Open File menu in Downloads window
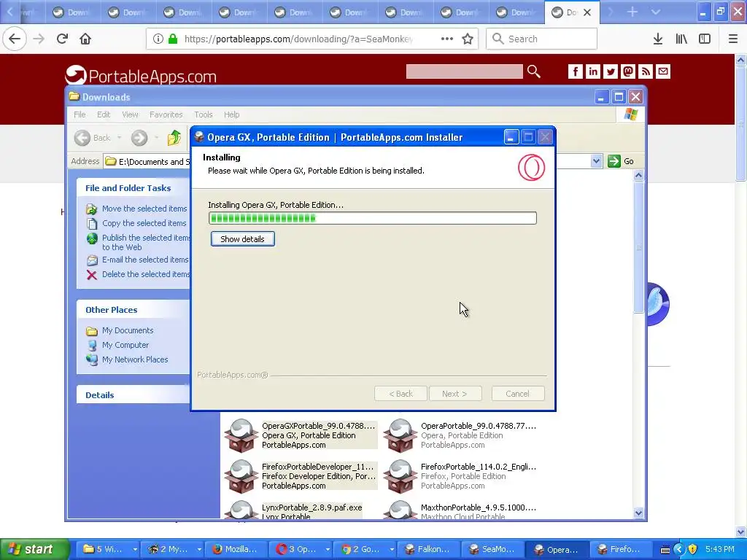 [80, 114]
